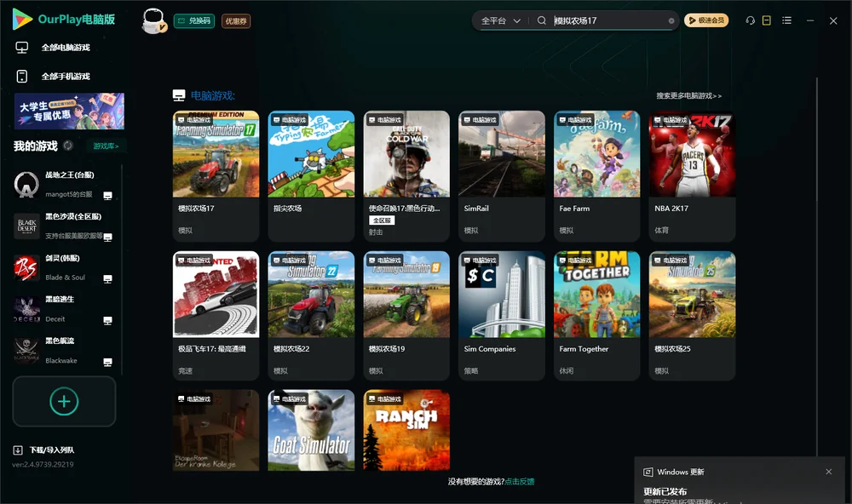Click the yellow mini-mode window icon
Viewport: 852px width, 504px height.
(x=767, y=20)
